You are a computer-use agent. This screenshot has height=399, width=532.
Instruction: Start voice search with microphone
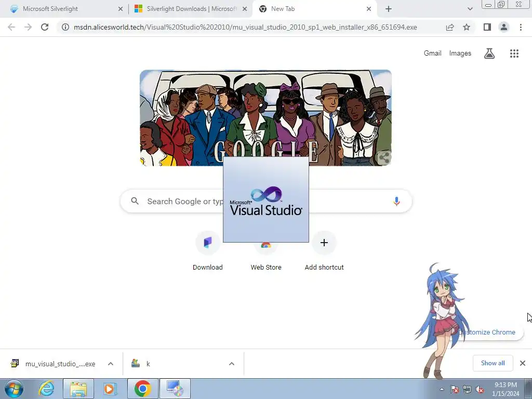point(396,201)
